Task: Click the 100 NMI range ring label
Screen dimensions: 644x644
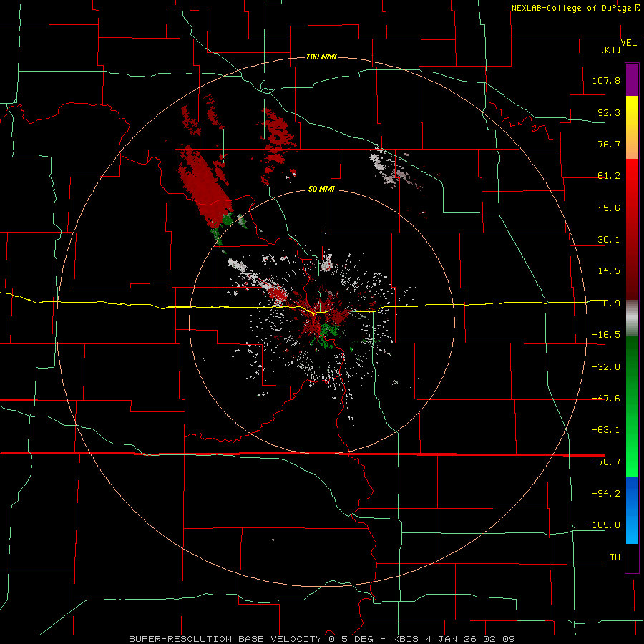Action: (x=321, y=57)
